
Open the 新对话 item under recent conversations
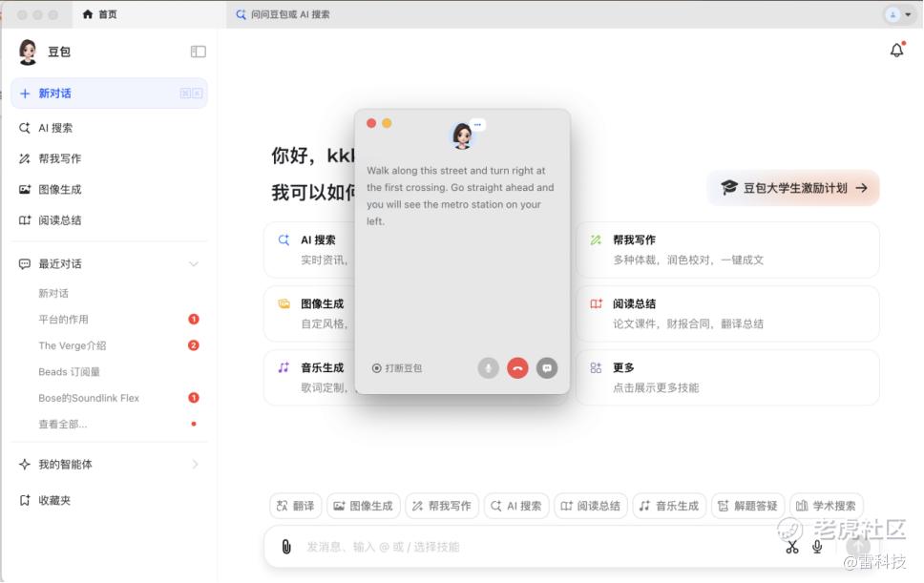(53, 293)
